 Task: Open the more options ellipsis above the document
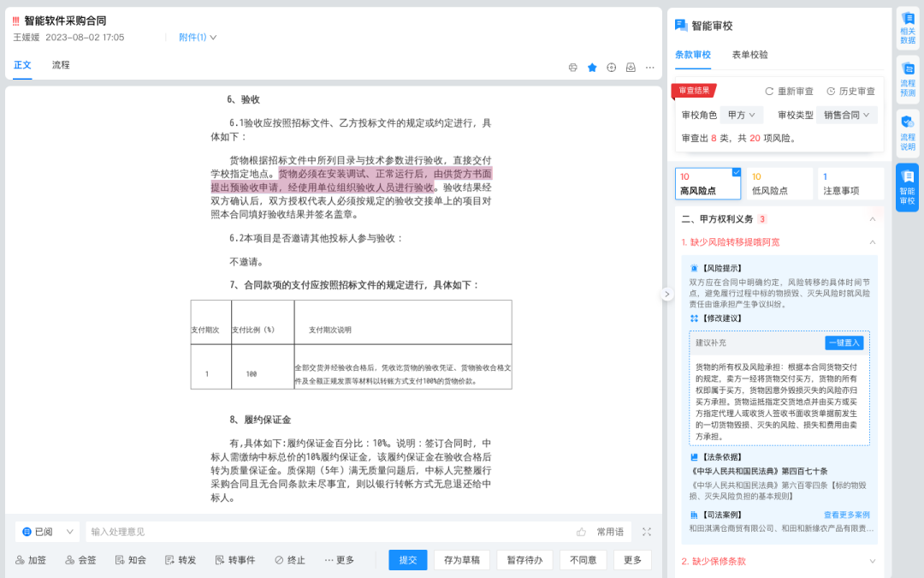[649, 67]
